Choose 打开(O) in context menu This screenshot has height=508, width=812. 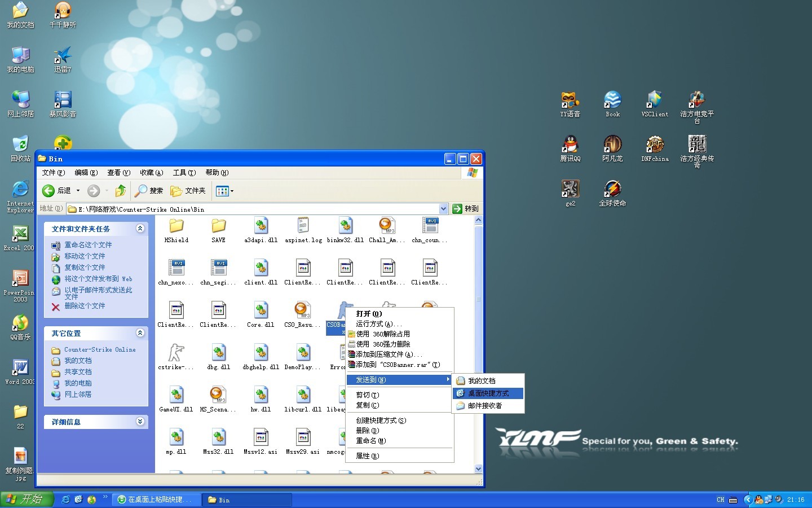[400, 314]
